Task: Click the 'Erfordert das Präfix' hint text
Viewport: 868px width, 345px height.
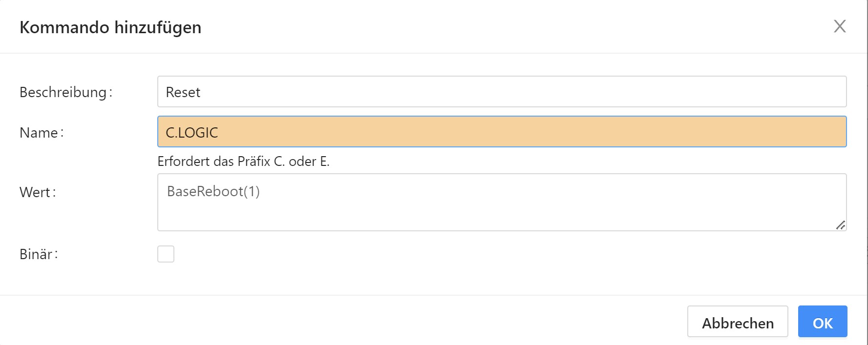Action: click(243, 162)
